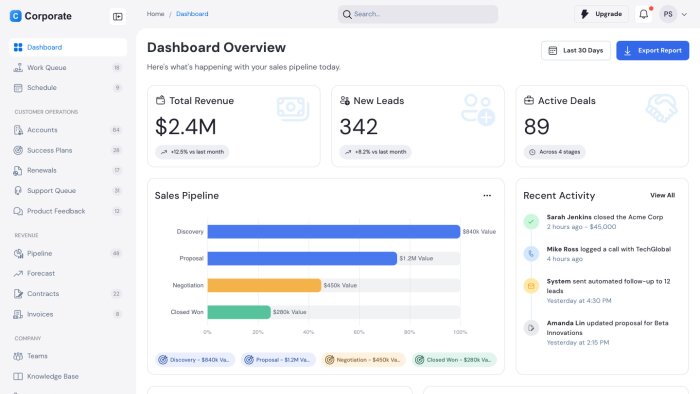Click the Forecast trend-line icon
700x394 pixels.
click(18, 274)
